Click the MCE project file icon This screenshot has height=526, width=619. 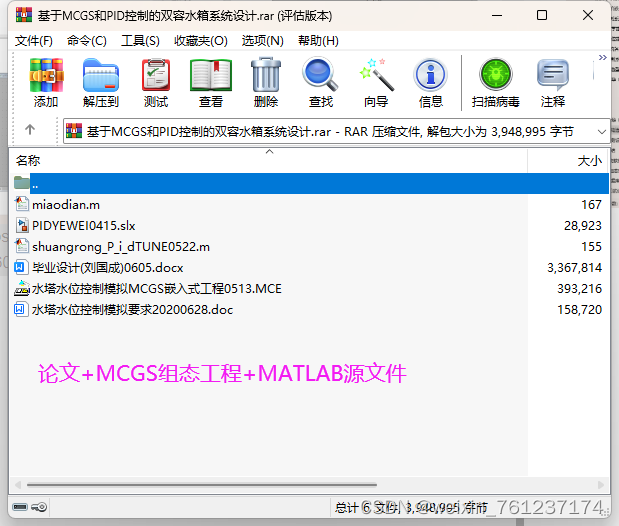(22, 288)
